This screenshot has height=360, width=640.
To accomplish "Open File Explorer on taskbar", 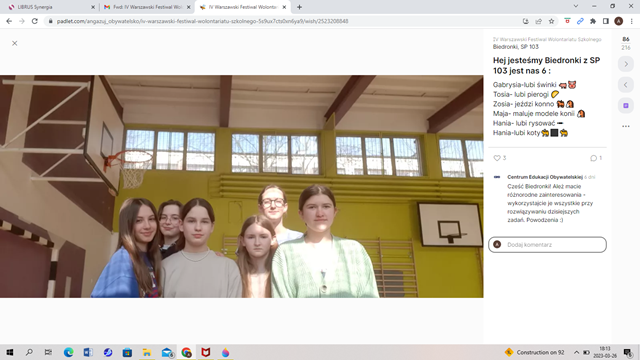I will [x=147, y=352].
